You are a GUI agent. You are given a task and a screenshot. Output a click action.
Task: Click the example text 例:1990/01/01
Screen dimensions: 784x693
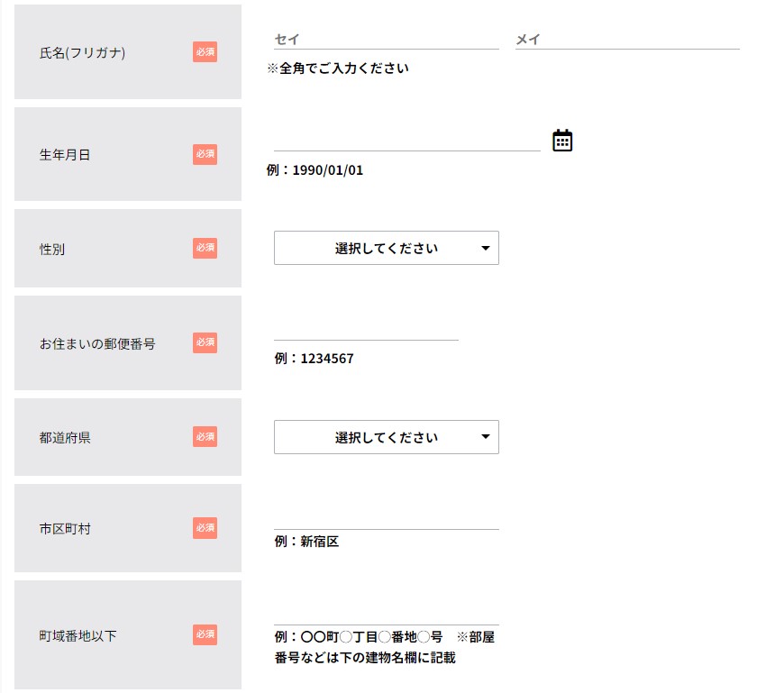pos(315,170)
